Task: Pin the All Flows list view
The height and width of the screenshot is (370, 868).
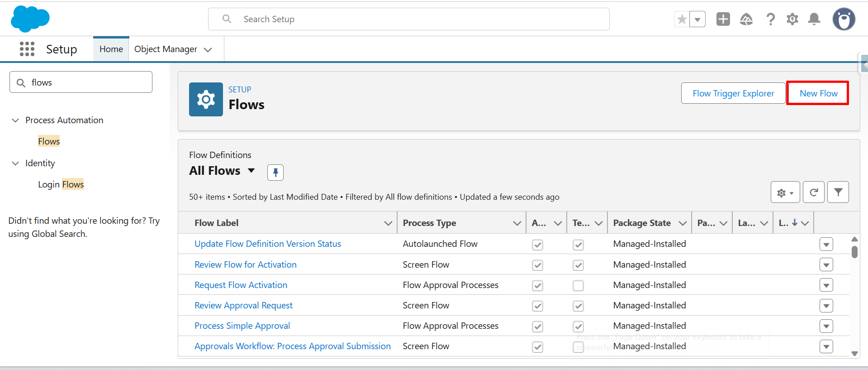Action: click(x=275, y=173)
